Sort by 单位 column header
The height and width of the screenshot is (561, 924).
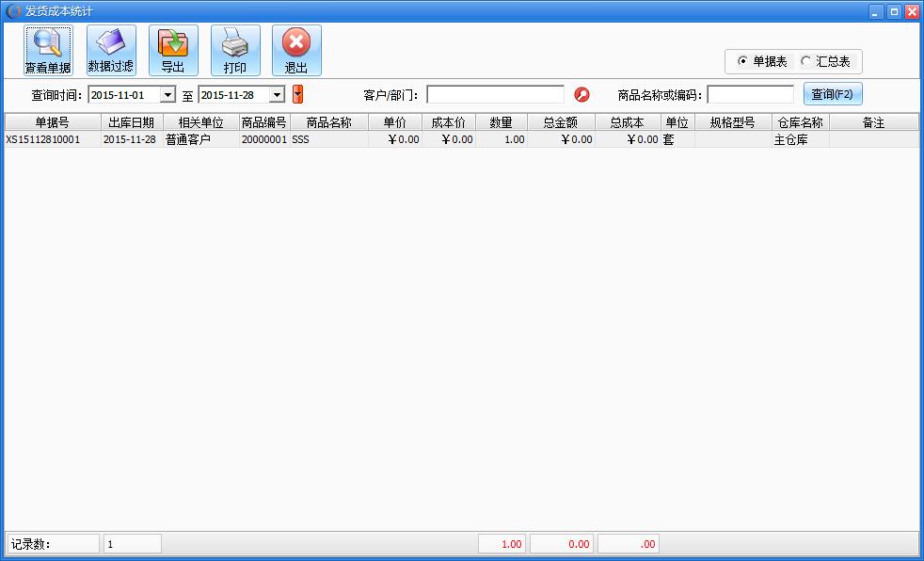point(677,122)
